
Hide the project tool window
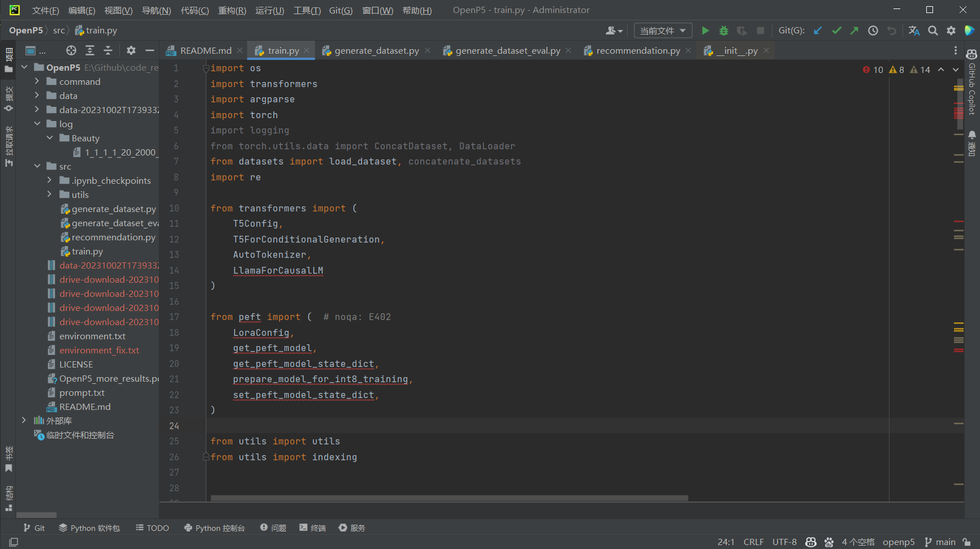pos(150,51)
